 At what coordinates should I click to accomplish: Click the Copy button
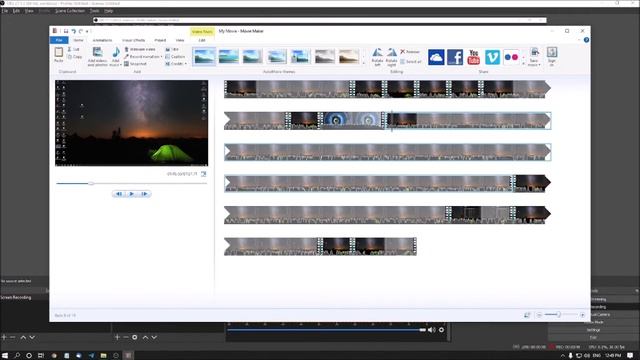pyautogui.click(x=75, y=57)
